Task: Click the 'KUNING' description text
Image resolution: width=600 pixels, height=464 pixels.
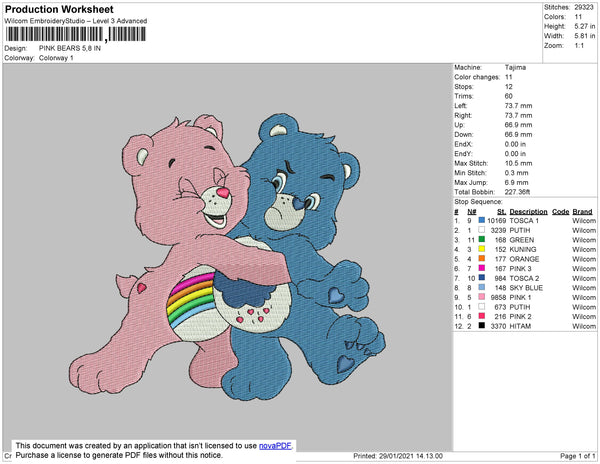Action: click(523, 249)
